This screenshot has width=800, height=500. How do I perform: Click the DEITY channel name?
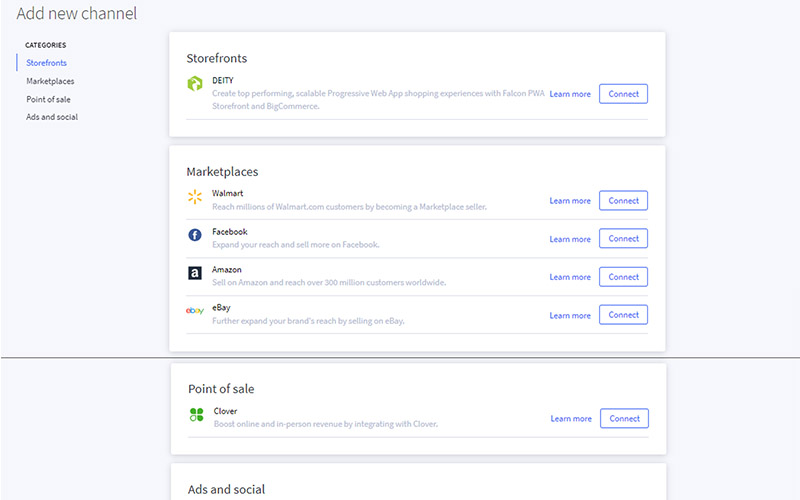click(x=222, y=81)
